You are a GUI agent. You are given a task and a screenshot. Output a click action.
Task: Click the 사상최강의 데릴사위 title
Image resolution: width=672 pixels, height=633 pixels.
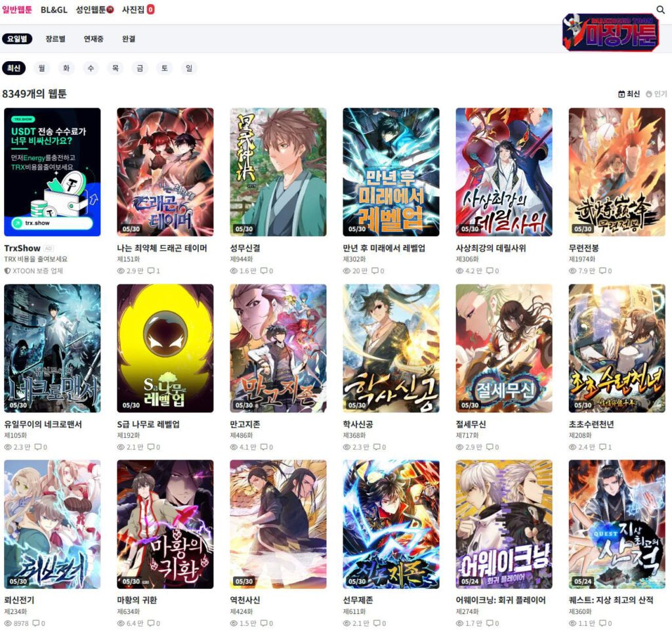pyautogui.click(x=491, y=248)
